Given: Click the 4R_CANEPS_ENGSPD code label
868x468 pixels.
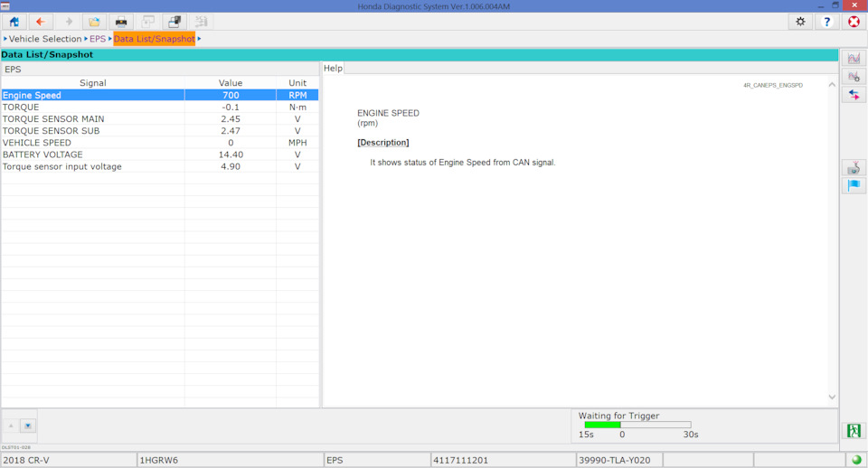Looking at the screenshot, I should [773, 85].
